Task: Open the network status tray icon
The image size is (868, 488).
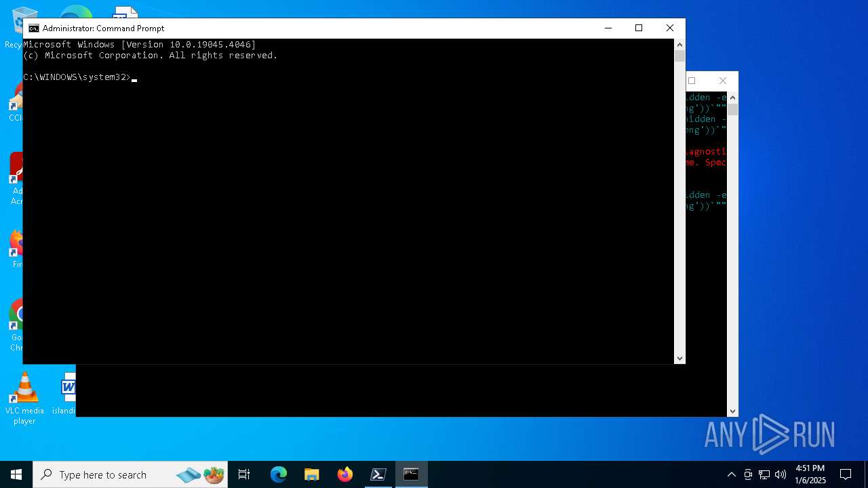Action: 764,474
